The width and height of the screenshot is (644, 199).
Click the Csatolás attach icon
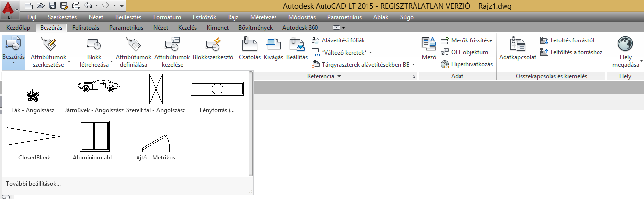[x=250, y=44]
